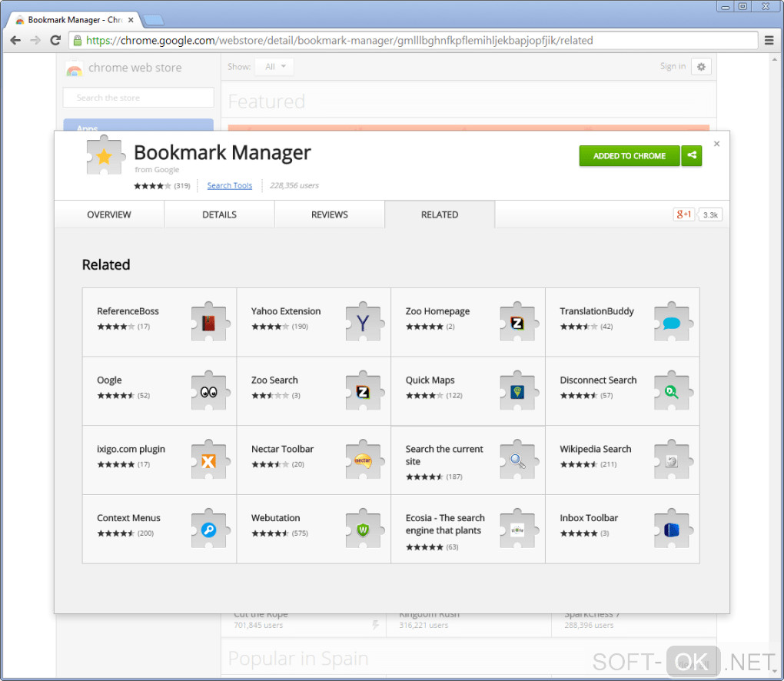
Task: Click the Search the store field
Action: (138, 98)
